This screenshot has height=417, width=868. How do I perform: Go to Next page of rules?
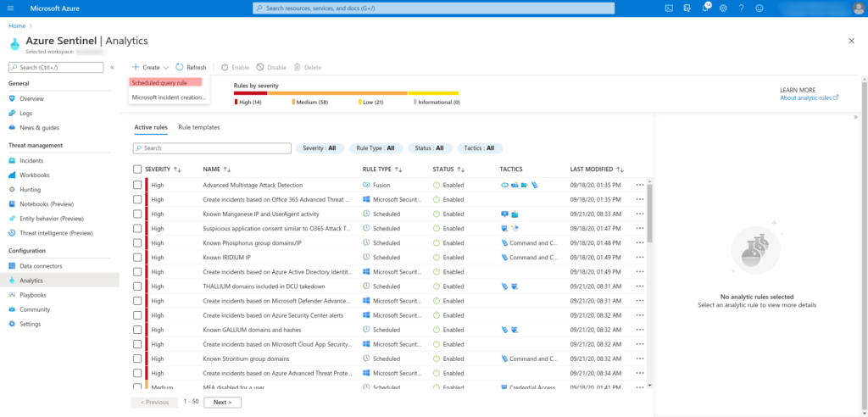(x=223, y=402)
